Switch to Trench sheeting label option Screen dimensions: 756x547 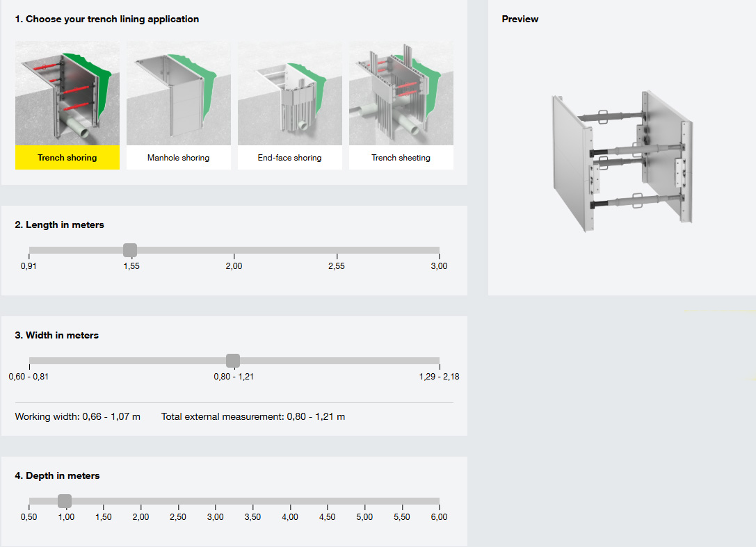point(401,158)
